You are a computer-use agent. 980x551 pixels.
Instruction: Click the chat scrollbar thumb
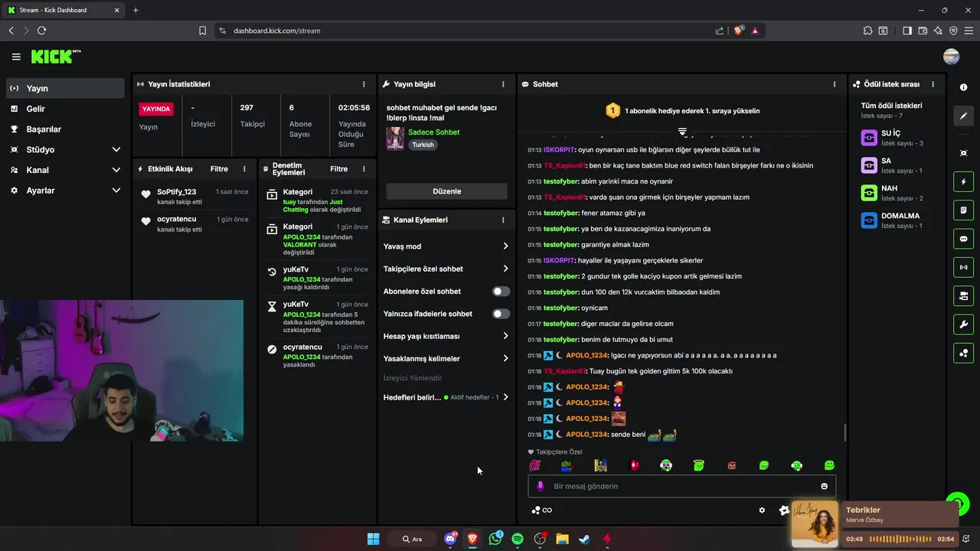click(845, 433)
